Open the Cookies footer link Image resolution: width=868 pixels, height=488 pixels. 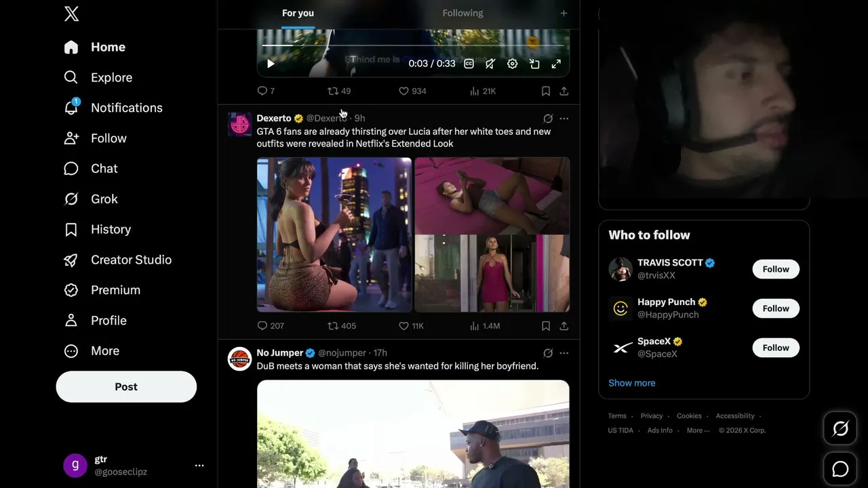(689, 416)
